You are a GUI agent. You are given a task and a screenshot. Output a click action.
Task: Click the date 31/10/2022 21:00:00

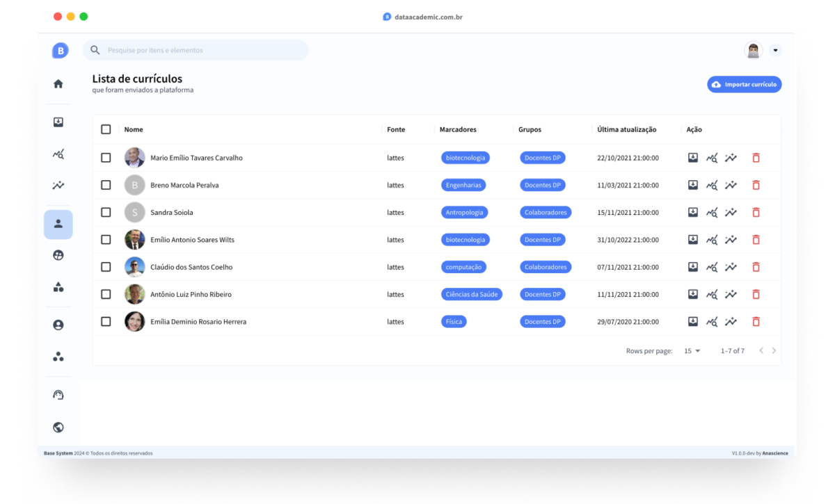628,240
